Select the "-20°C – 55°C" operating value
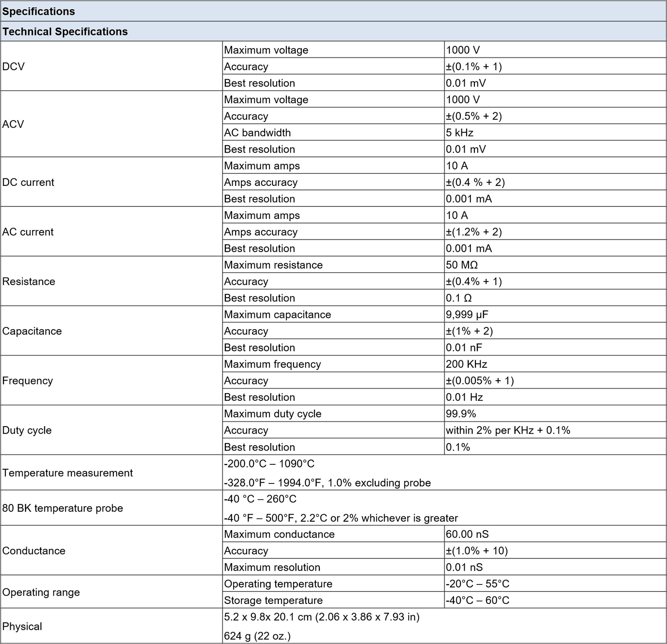Viewport: 667px width, 644px height. click(478, 584)
